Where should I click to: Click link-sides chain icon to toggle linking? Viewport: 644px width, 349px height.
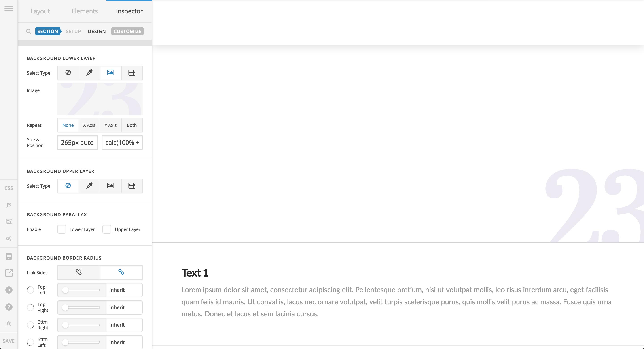coord(121,272)
